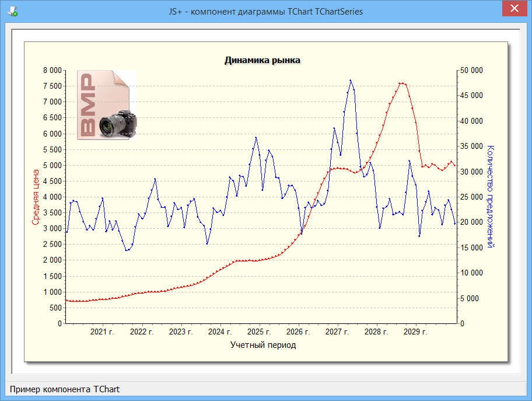Select the '2025 г.' time axis label
This screenshot has height=401, width=532.
pyautogui.click(x=258, y=332)
